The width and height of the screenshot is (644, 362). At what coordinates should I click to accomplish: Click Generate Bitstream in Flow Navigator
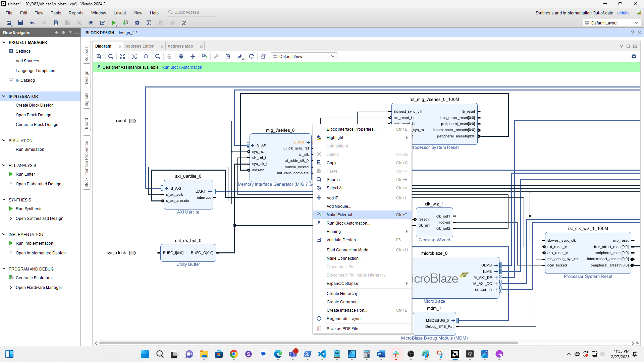[34, 278]
